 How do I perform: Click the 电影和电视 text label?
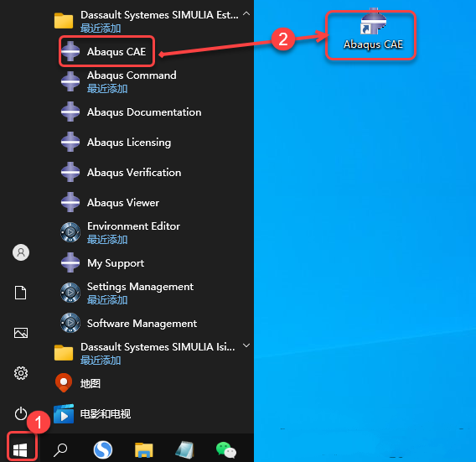click(106, 413)
